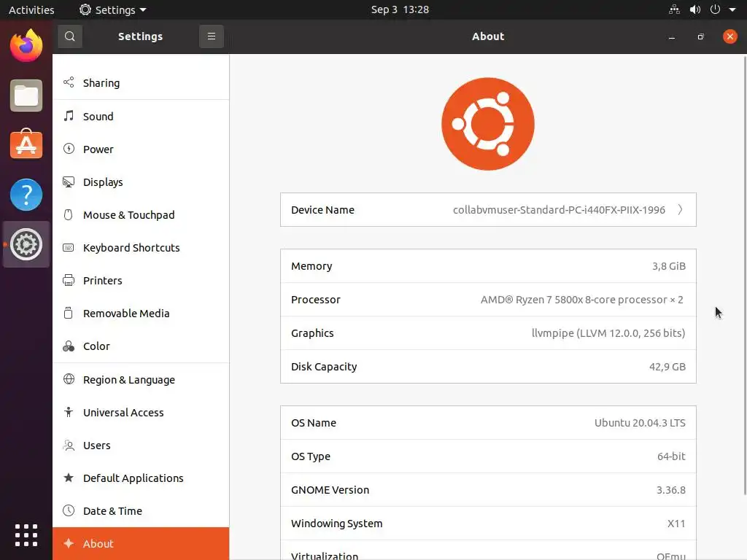Minimize the Settings window
The width and height of the screenshot is (747, 560).
point(672,36)
